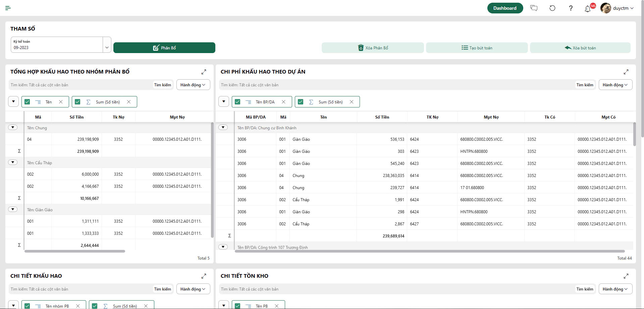Click Tìm kiếm in Tổng hợp khấu hao panel

point(163,85)
